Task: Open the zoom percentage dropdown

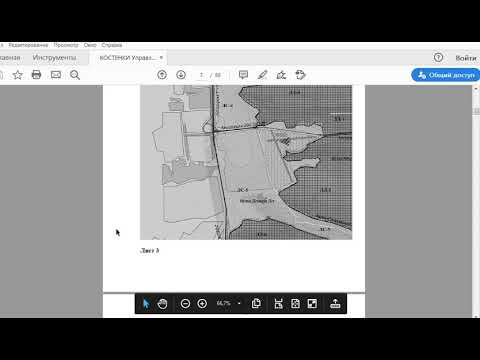Action: click(x=239, y=303)
